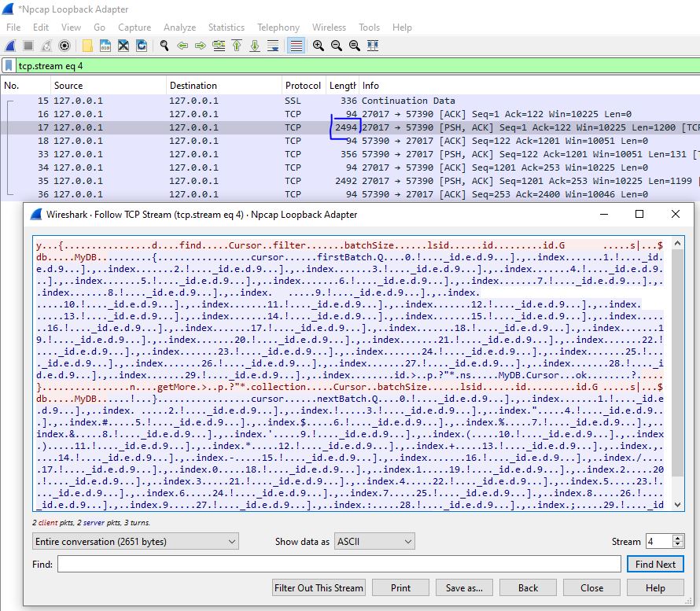Image resolution: width=700 pixels, height=611 pixels.
Task: Click into the tcp.stream eq 4 filter field
Action: [358, 66]
